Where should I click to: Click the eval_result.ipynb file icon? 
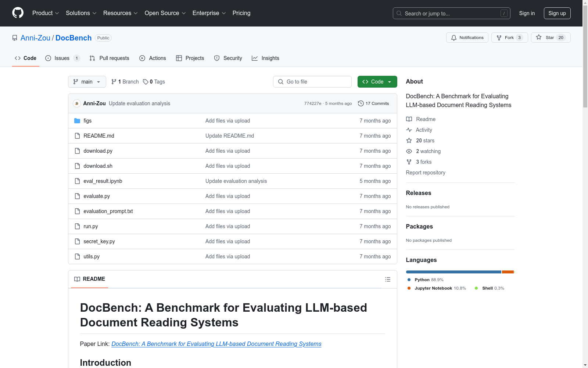click(x=77, y=181)
